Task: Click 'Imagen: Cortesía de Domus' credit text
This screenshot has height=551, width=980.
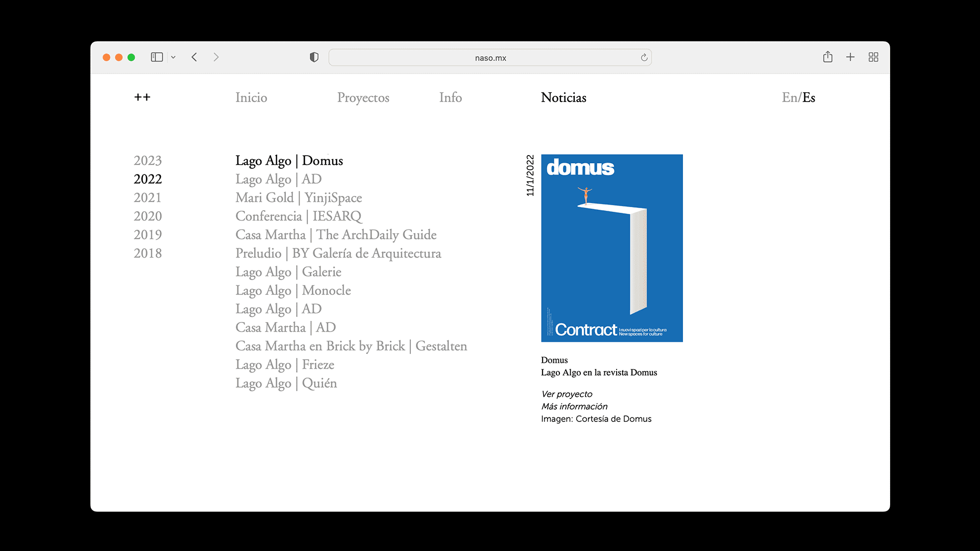Action: [596, 419]
